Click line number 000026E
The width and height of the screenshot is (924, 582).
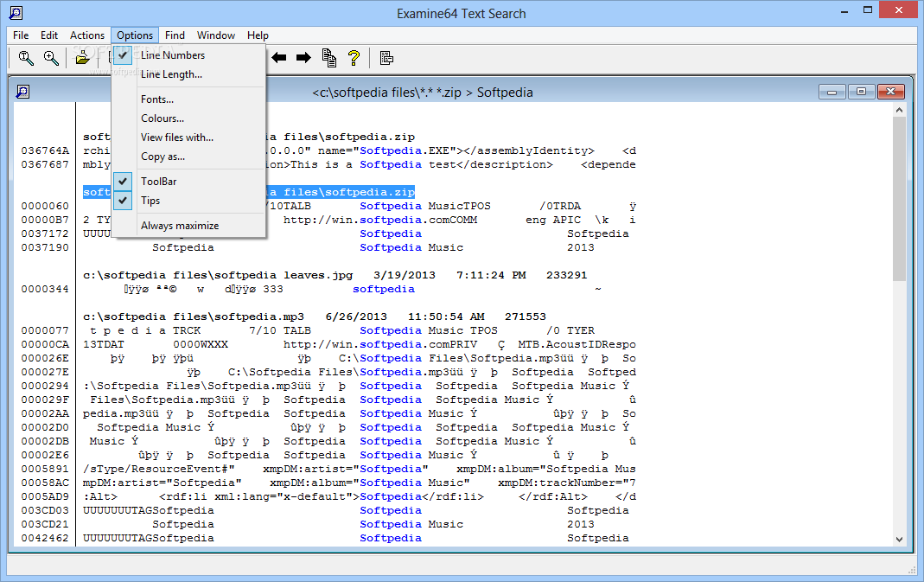pos(45,359)
